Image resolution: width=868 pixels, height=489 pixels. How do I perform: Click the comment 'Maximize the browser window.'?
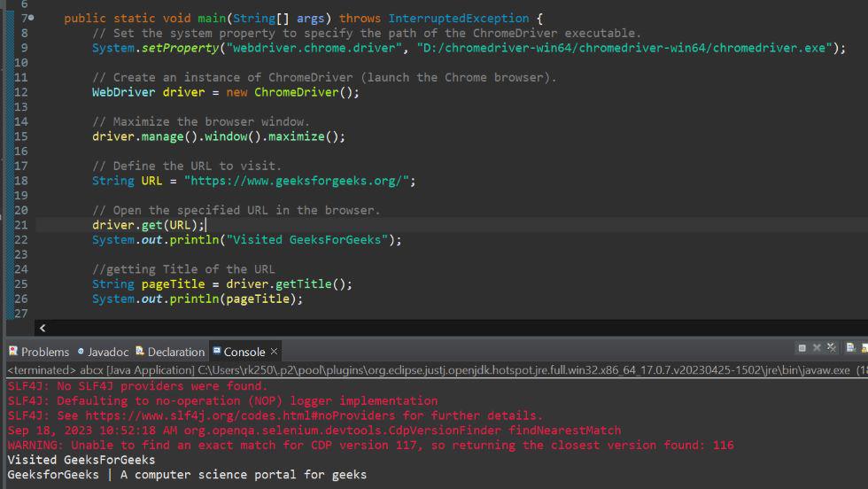coord(201,121)
